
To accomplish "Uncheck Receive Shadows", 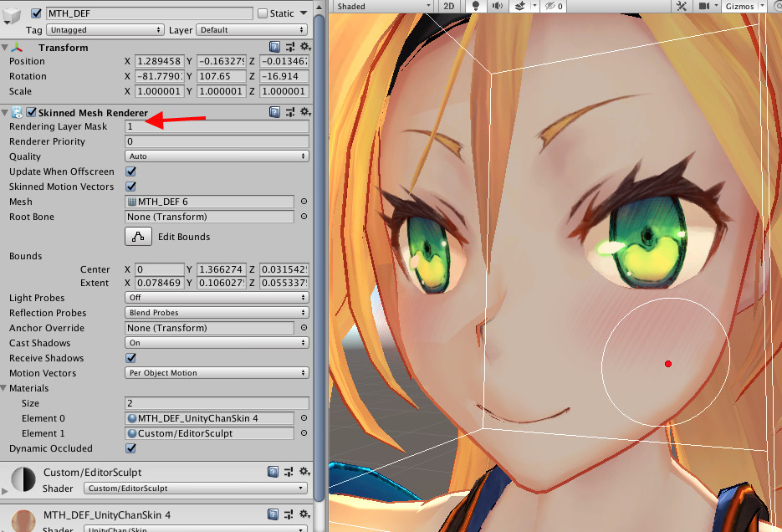I will pos(130,358).
